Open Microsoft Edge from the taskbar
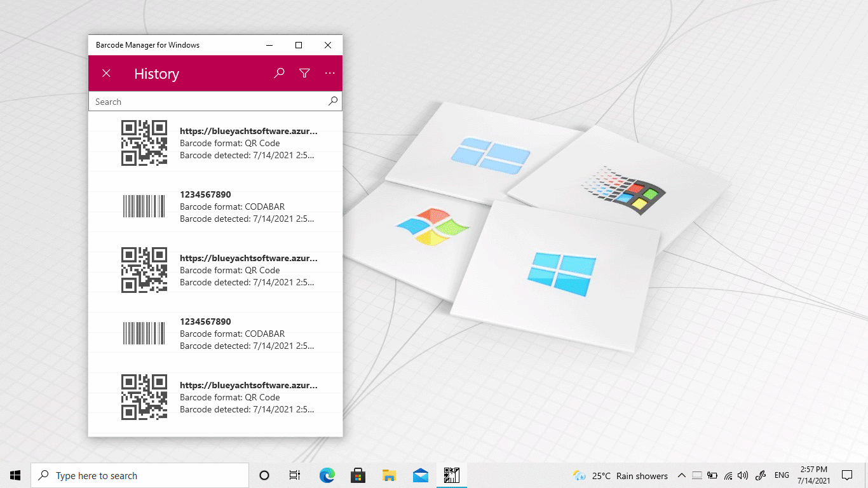 click(327, 475)
